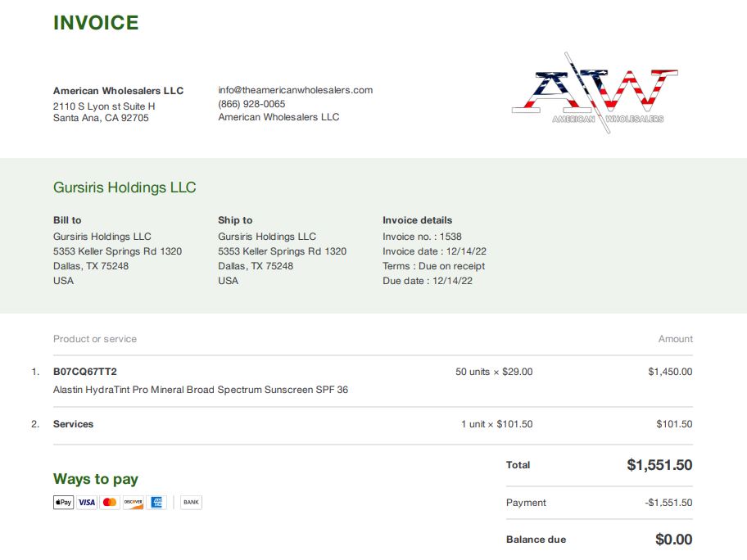Open the info@theamericanwholesalers.com email link
747x560 pixels.
tap(296, 90)
